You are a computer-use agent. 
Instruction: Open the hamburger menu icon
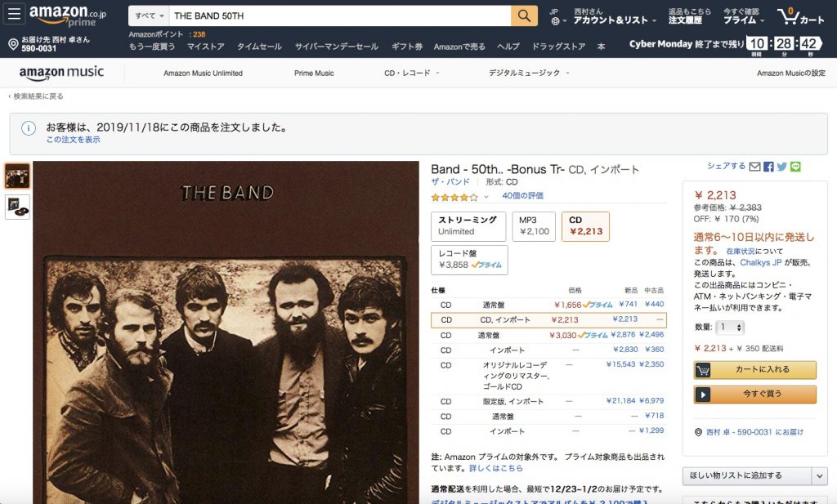click(15, 15)
